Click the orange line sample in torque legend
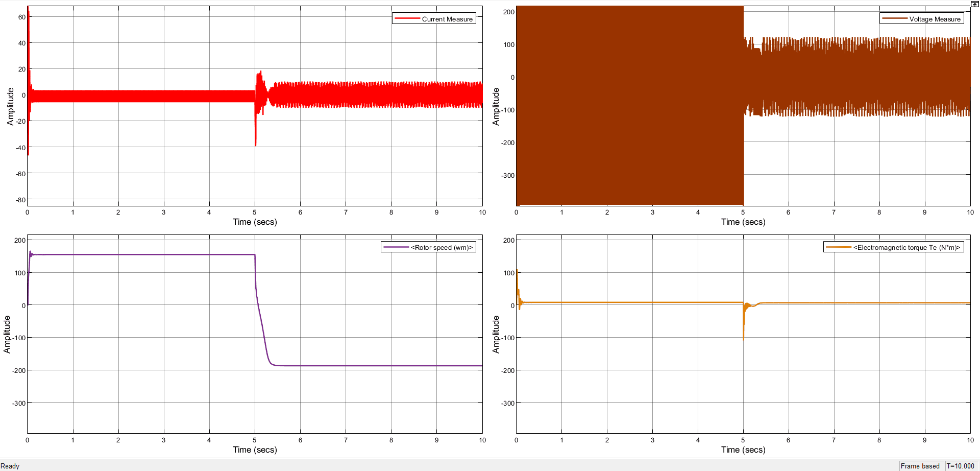This screenshot has width=980, height=471. tap(838, 247)
